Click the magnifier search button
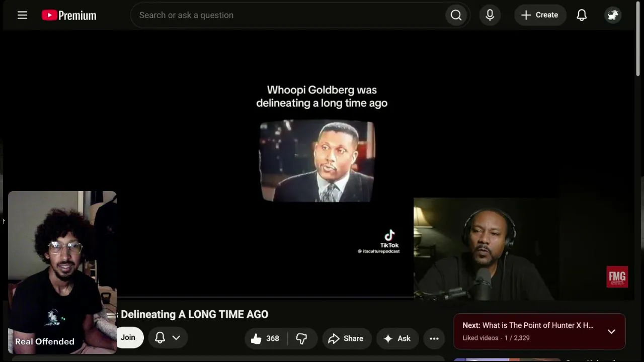This screenshot has height=362, width=644. point(456,15)
